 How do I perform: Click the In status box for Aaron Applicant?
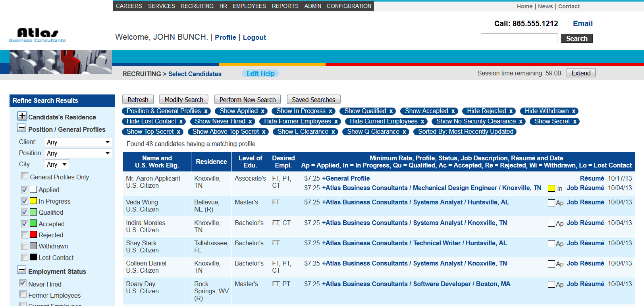(551, 189)
